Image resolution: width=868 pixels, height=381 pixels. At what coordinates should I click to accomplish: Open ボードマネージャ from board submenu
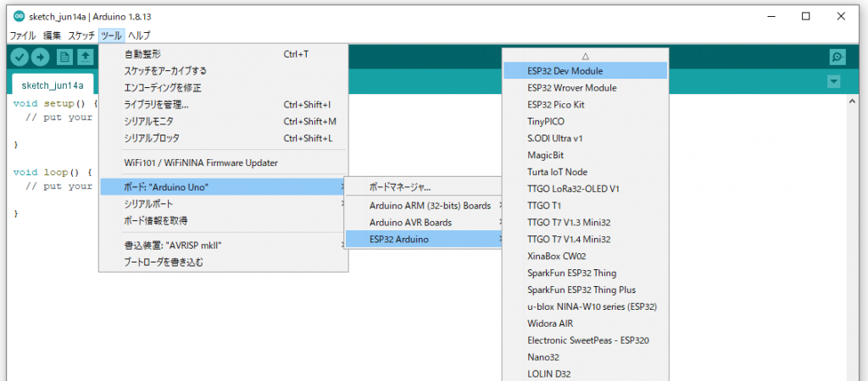pos(400,186)
